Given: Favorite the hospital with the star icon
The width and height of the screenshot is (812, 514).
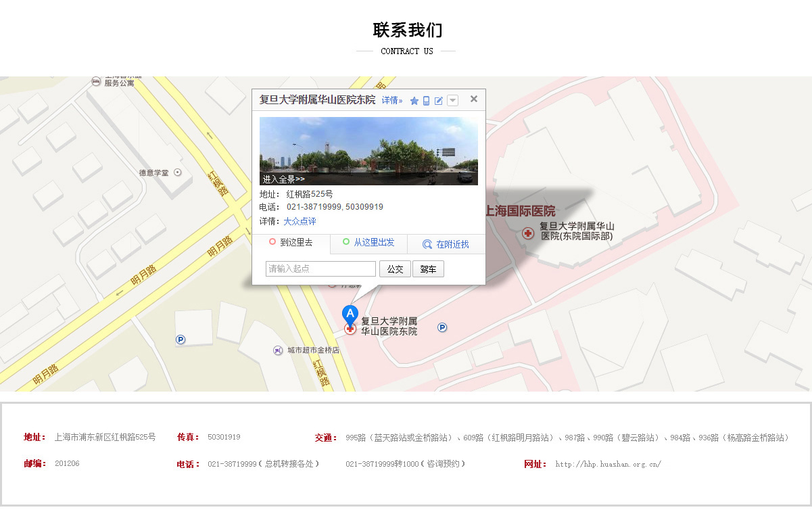Looking at the screenshot, I should click(x=414, y=101).
